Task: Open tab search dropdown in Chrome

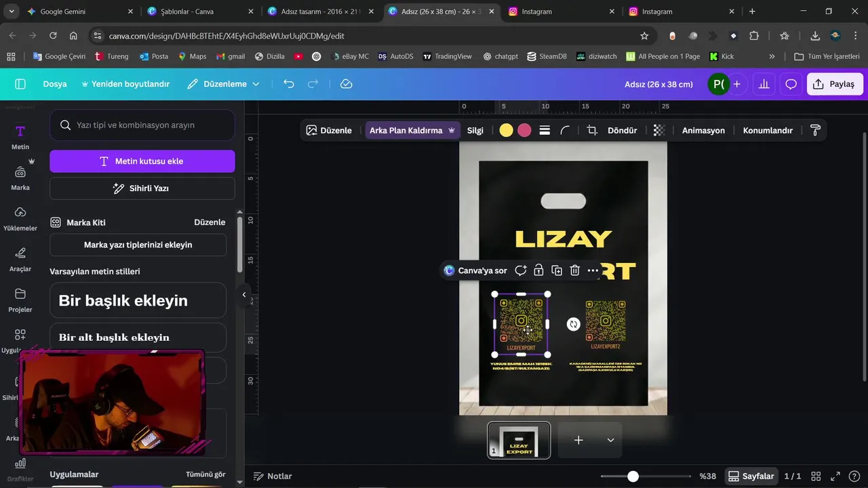Action: click(x=11, y=12)
